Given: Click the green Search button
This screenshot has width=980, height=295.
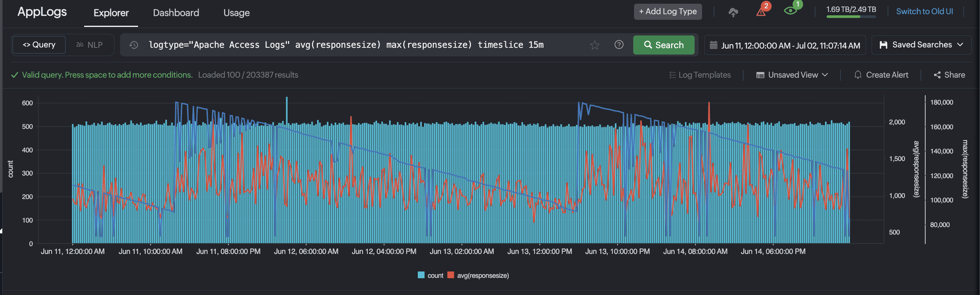Looking at the screenshot, I should pyautogui.click(x=664, y=45).
